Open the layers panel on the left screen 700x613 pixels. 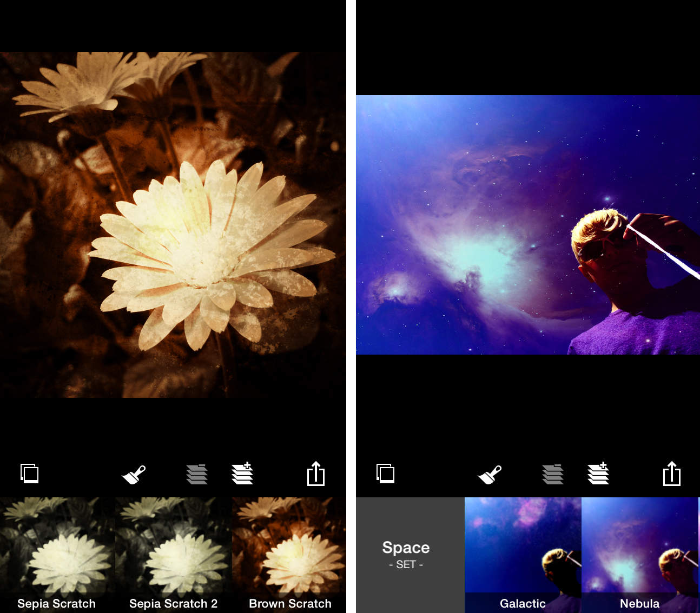[x=197, y=474]
